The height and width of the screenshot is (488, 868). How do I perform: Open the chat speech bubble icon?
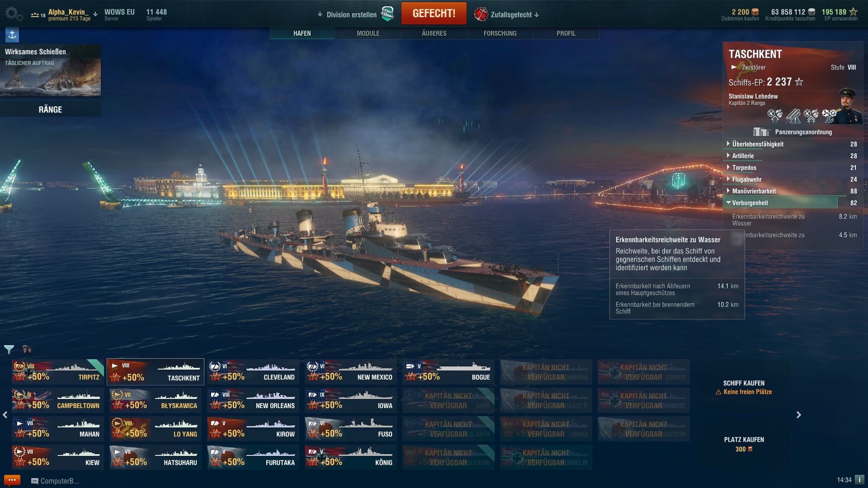coord(12,480)
